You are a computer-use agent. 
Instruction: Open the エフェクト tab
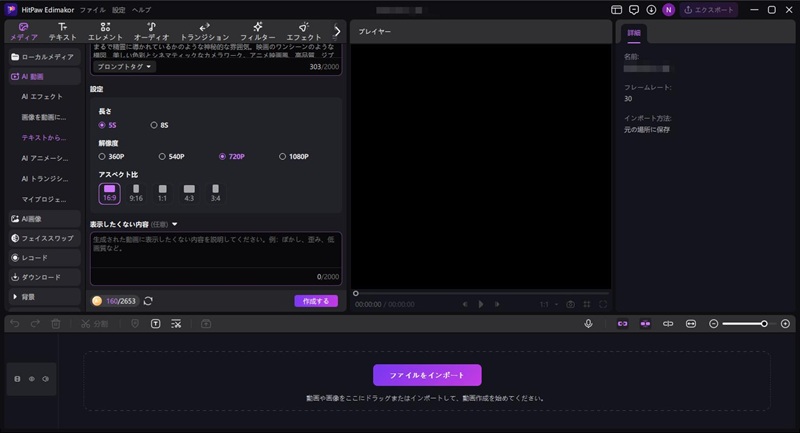pyautogui.click(x=304, y=32)
